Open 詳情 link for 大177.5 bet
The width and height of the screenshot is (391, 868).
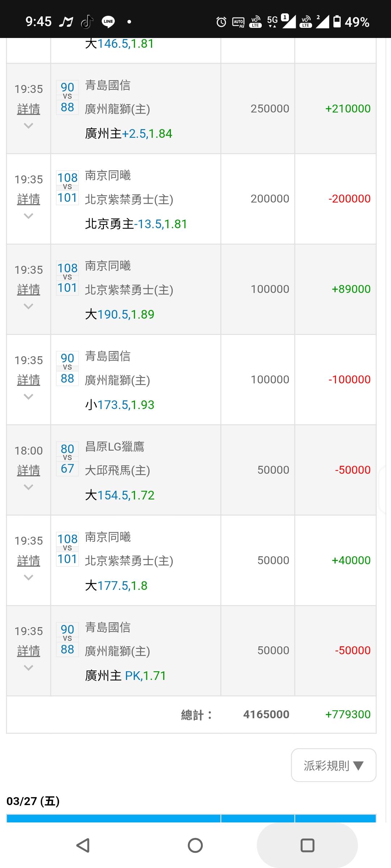pyautogui.click(x=29, y=561)
